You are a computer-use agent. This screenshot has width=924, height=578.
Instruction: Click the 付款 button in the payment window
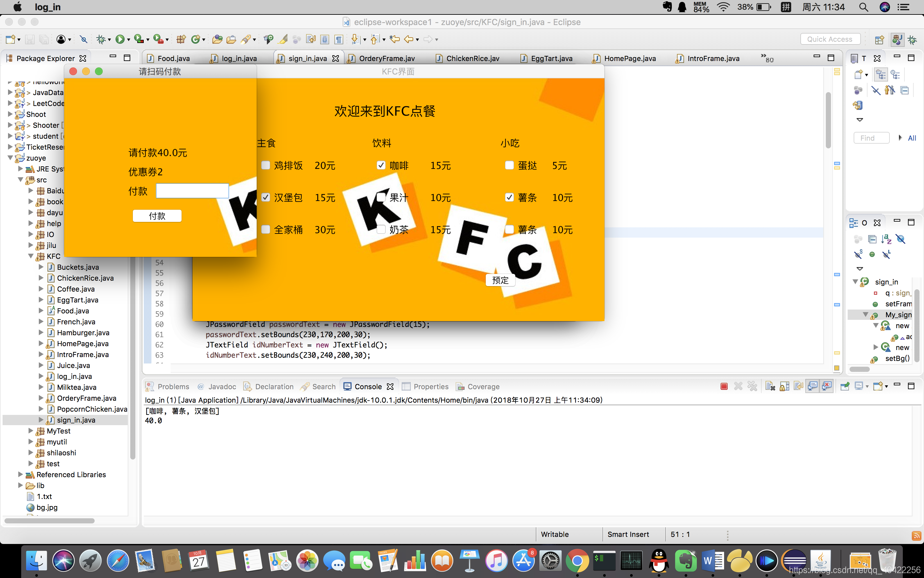coord(157,216)
